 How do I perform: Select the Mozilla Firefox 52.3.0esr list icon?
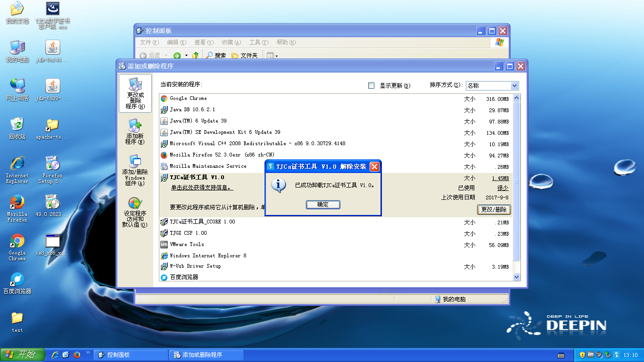(x=164, y=155)
